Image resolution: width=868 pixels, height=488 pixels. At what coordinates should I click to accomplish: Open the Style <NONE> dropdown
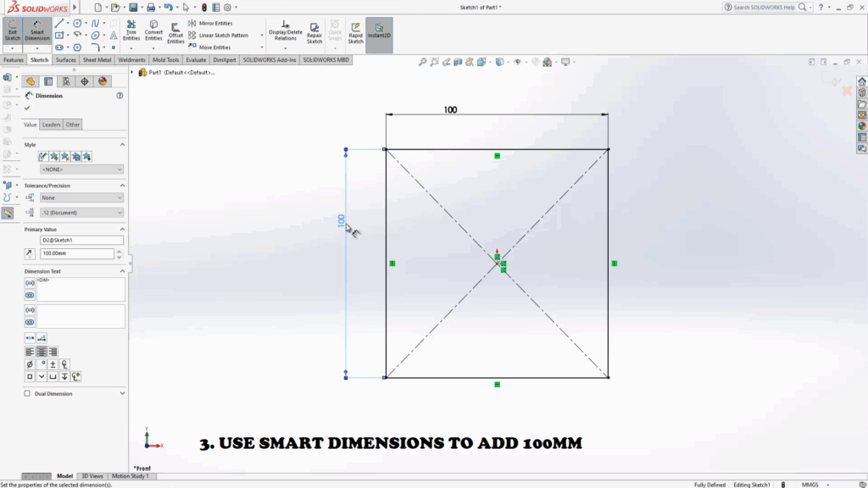click(x=81, y=169)
